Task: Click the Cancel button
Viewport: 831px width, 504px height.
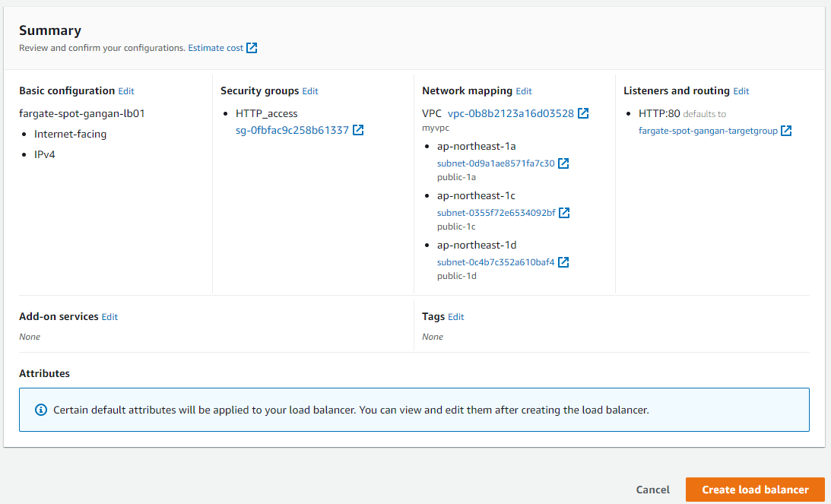Action: pyautogui.click(x=653, y=490)
